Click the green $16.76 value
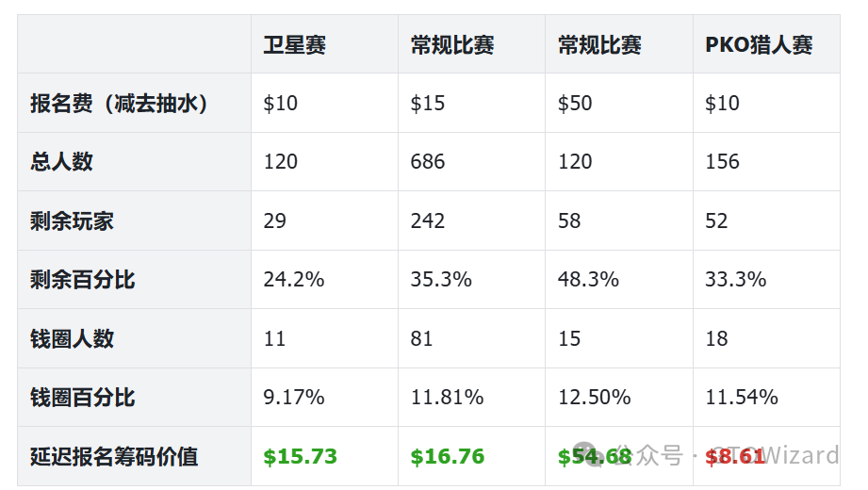 pyautogui.click(x=447, y=457)
